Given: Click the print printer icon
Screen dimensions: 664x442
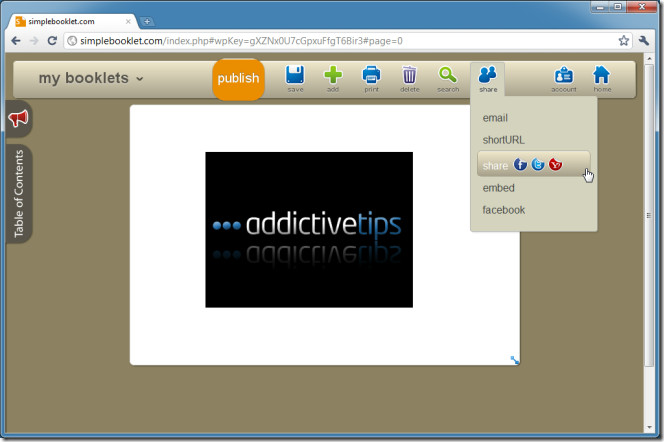Looking at the screenshot, I should [371, 75].
